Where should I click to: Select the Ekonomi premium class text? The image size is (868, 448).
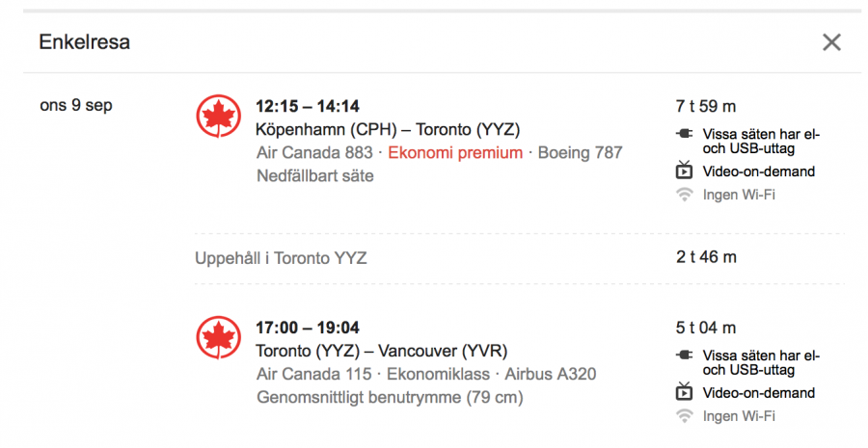pyautogui.click(x=455, y=153)
